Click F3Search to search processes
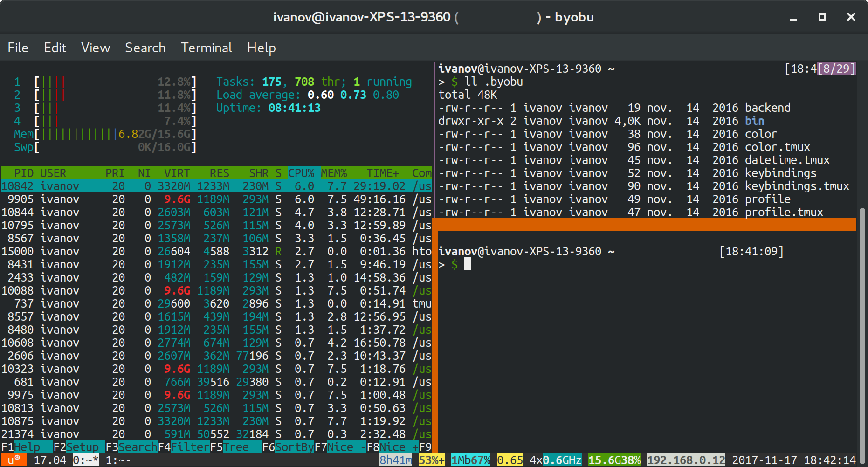The width and height of the screenshot is (868, 467). 131,446
